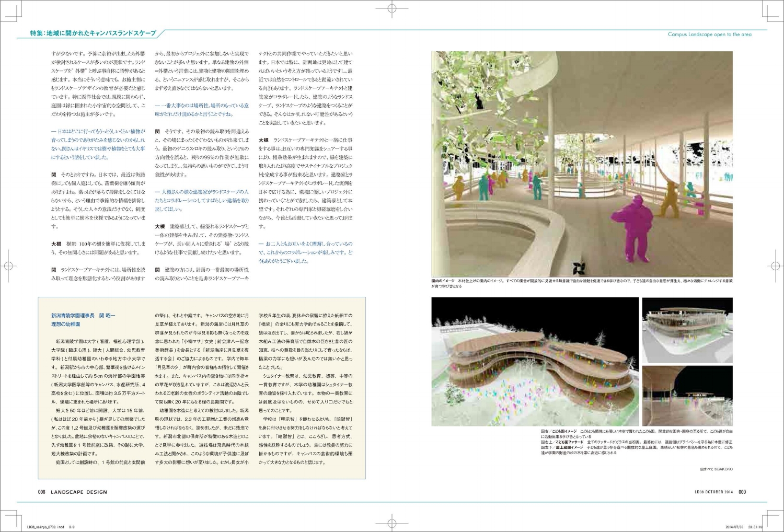Click the image credit "図すべて ©BAKOKO"
Screen dimensions: 784x532
coord(716,469)
